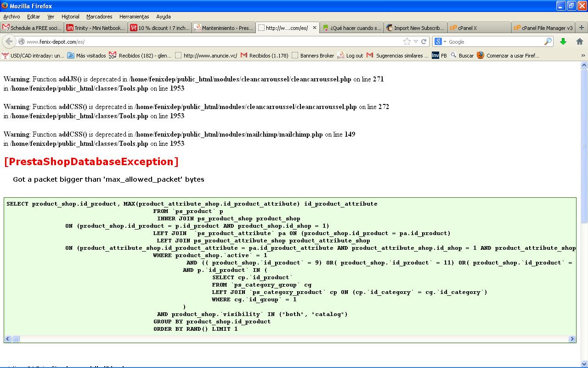Image resolution: width=588 pixels, height=368 pixels.
Task: Open a new tab with plus button
Action: 581,28
